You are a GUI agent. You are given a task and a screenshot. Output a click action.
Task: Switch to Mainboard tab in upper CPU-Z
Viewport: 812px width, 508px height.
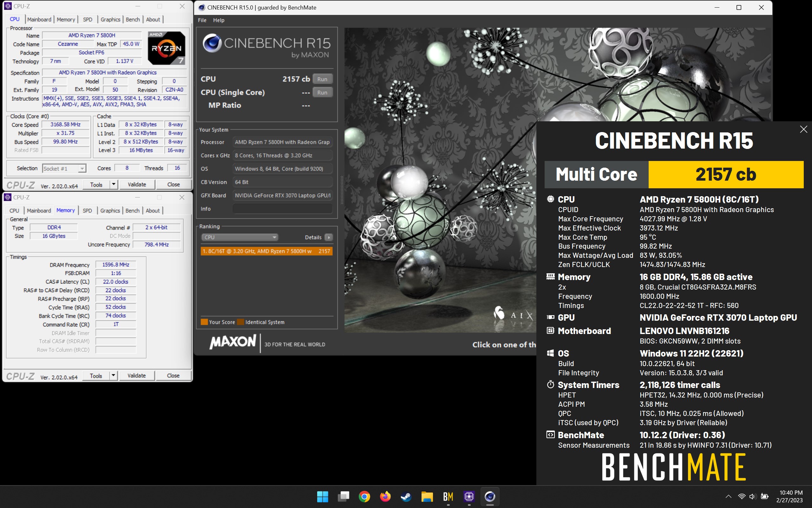tap(39, 19)
